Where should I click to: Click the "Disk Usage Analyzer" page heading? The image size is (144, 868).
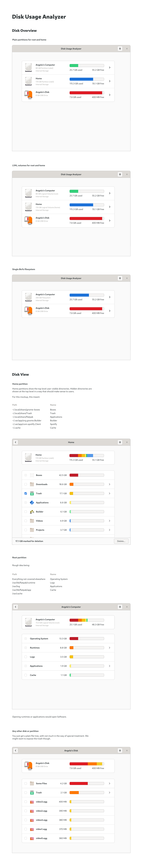[x=39, y=16]
